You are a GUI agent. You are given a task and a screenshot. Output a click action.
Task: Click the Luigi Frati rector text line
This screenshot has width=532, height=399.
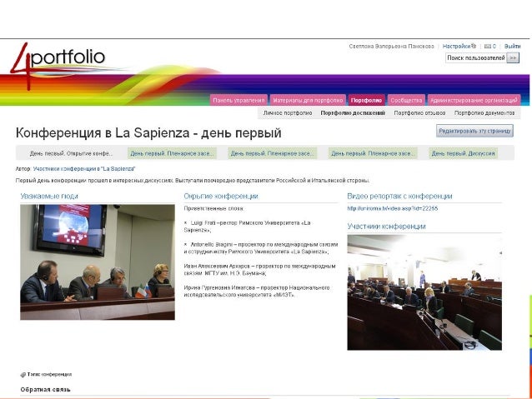pos(248,227)
